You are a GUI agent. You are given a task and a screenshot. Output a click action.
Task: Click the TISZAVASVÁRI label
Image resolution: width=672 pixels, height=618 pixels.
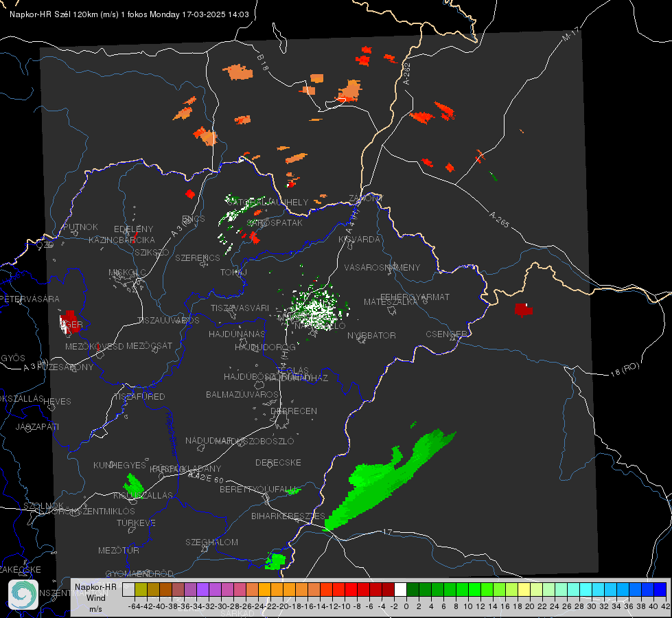pyautogui.click(x=240, y=308)
